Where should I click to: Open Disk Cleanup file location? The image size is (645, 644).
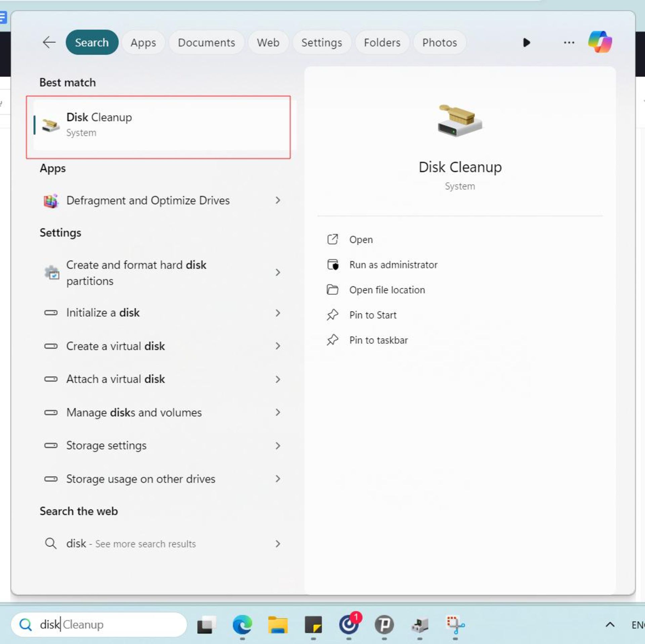pyautogui.click(x=387, y=289)
